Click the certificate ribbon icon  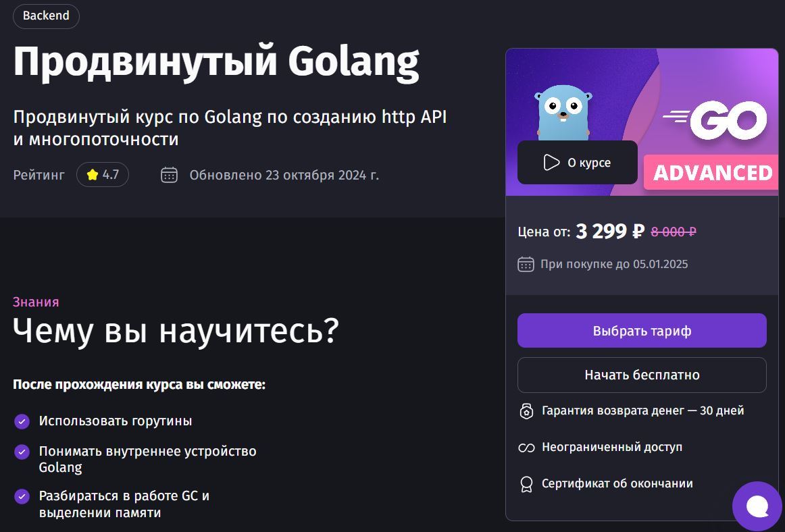(x=526, y=484)
